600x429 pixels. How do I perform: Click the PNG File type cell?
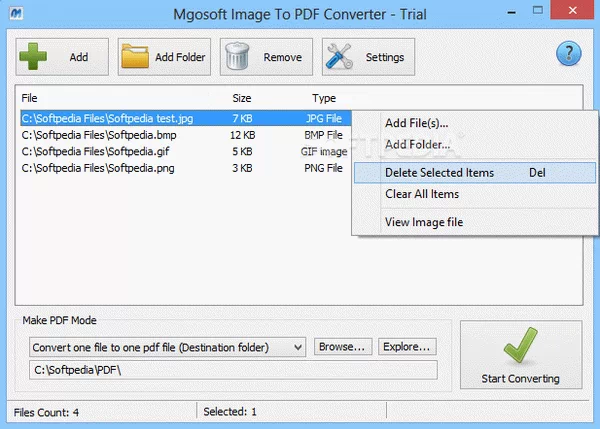coord(323,168)
